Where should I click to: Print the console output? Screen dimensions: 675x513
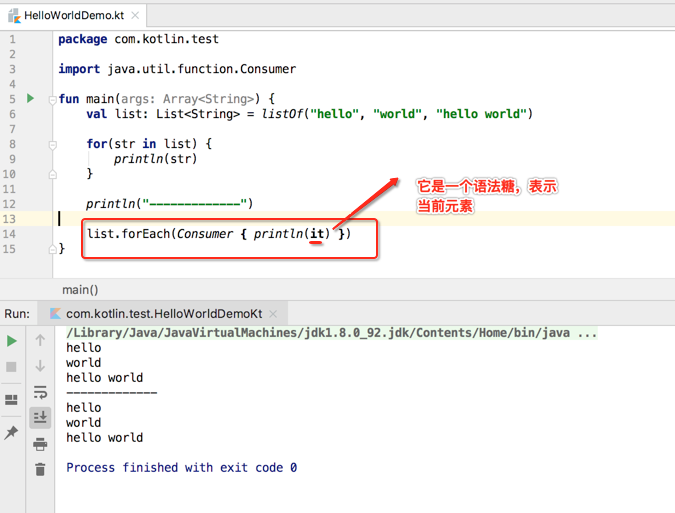tap(40, 444)
